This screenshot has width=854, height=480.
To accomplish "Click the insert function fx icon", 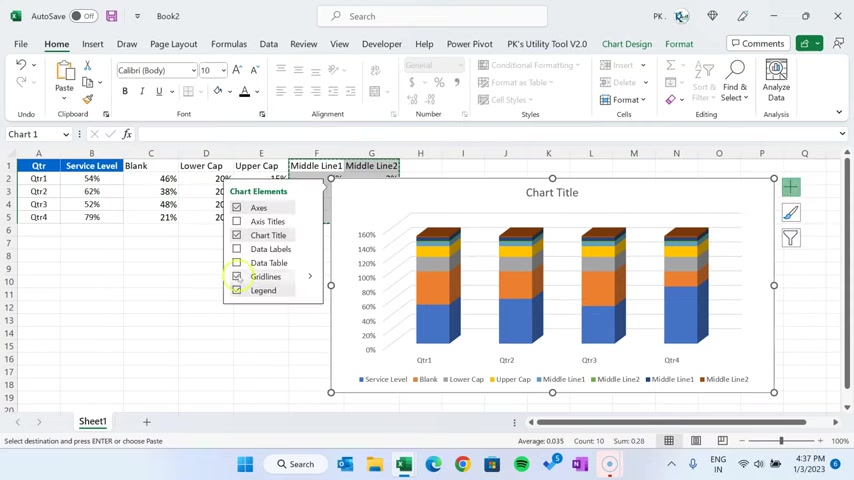I will 127,134.
